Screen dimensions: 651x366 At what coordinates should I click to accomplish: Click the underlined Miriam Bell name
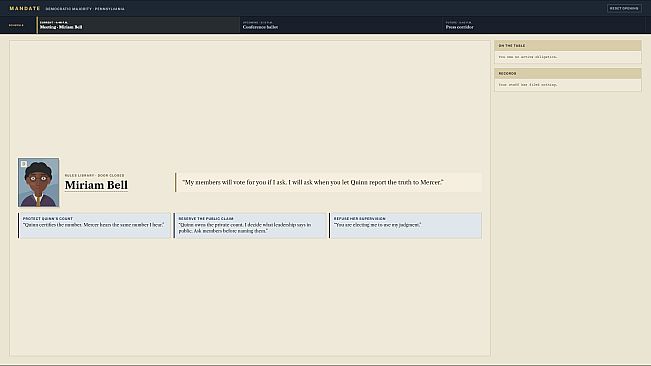coord(96,185)
